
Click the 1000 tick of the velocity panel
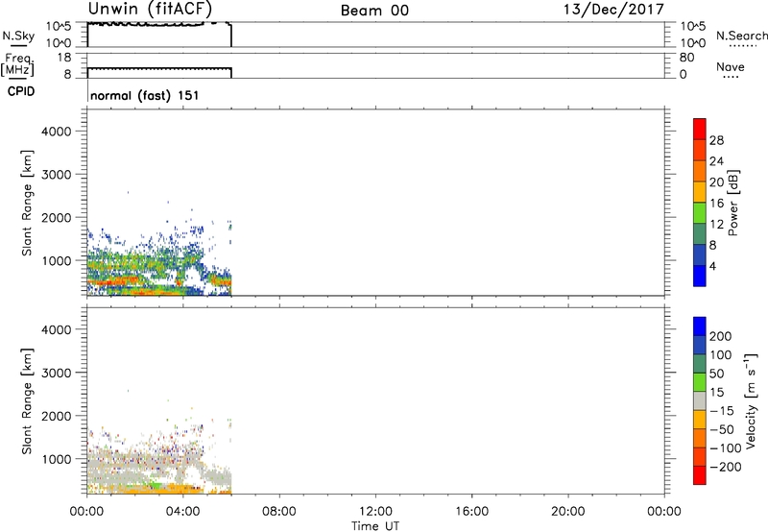(57, 459)
